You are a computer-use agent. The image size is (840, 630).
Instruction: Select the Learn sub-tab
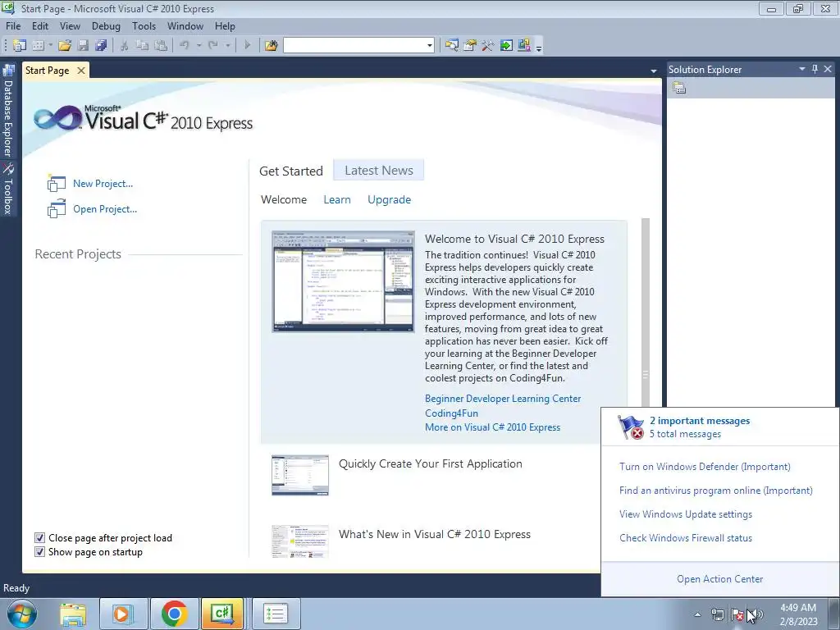[337, 200]
